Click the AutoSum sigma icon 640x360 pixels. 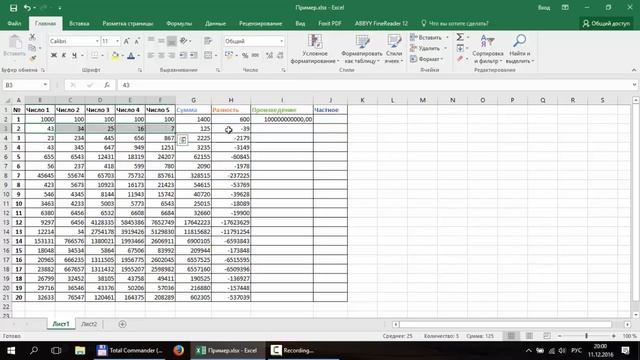460,37
